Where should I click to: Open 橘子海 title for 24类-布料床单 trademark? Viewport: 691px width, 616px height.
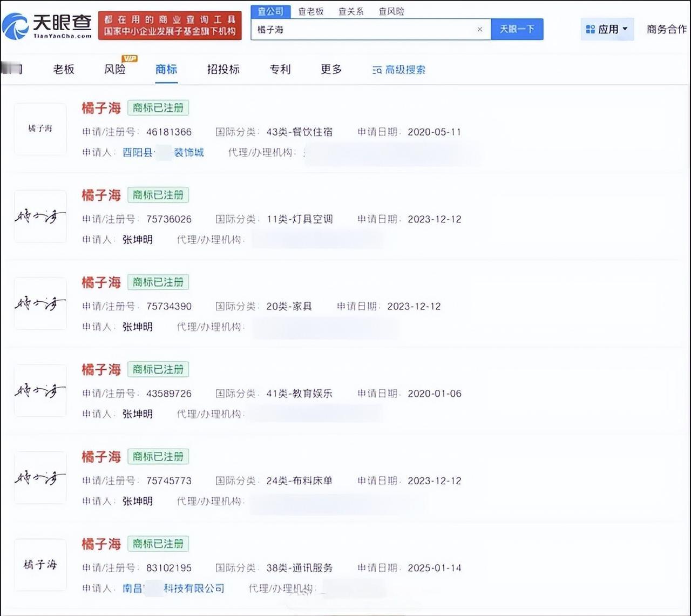pyautogui.click(x=101, y=457)
